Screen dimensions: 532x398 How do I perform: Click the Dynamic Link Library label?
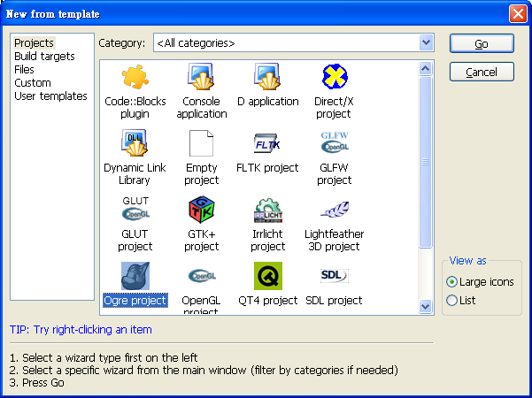click(x=135, y=174)
